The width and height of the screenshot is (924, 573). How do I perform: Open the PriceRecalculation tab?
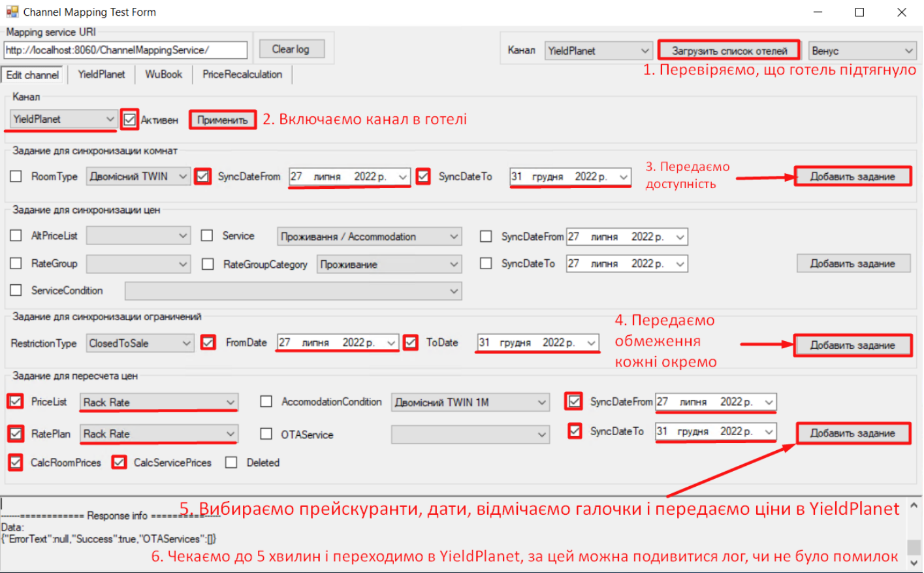click(x=242, y=74)
